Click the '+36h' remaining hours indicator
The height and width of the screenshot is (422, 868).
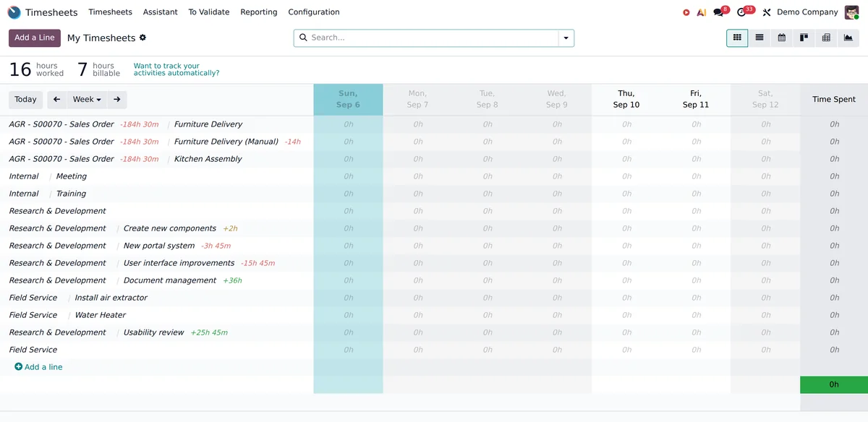click(232, 280)
